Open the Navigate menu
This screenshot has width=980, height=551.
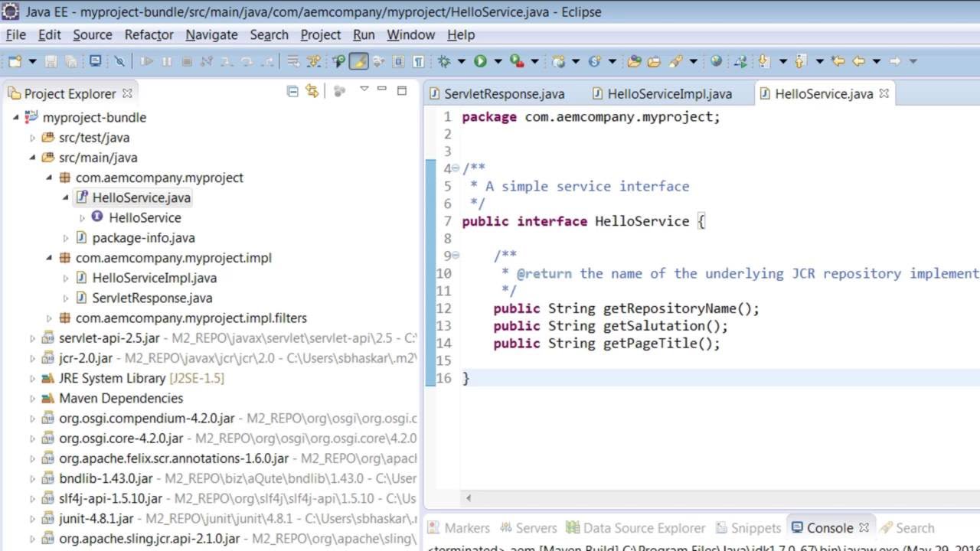tap(211, 34)
